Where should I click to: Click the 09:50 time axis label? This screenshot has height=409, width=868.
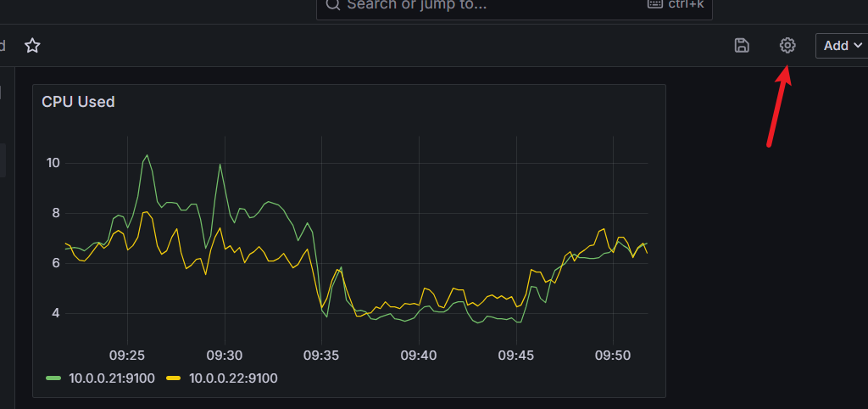tap(613, 355)
